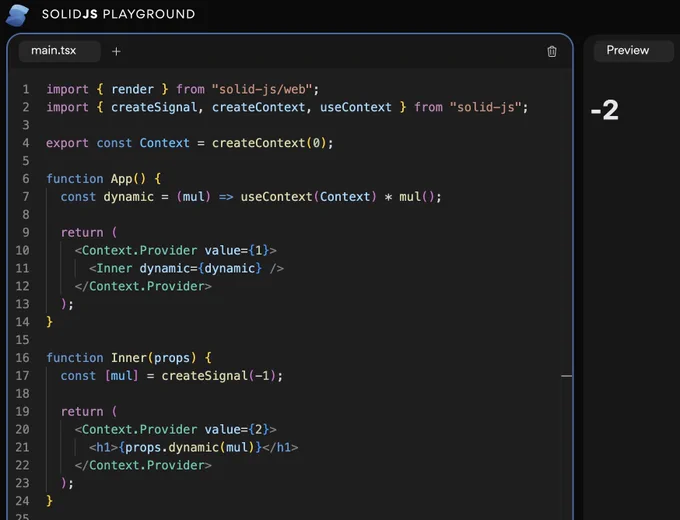The height and width of the screenshot is (520, 680).
Task: Click createContext(0) on line 4
Action: click(269, 143)
